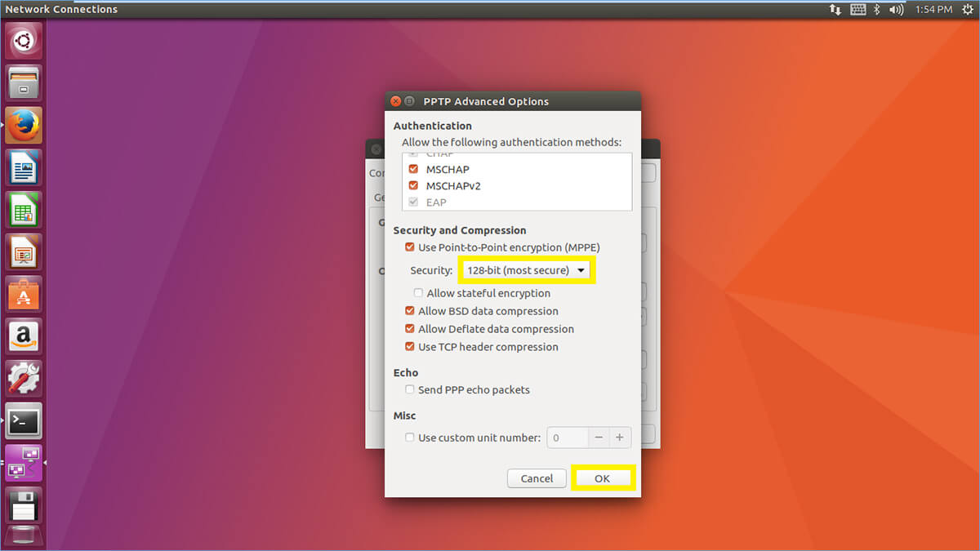Open System Settings from the dock

pos(24,379)
